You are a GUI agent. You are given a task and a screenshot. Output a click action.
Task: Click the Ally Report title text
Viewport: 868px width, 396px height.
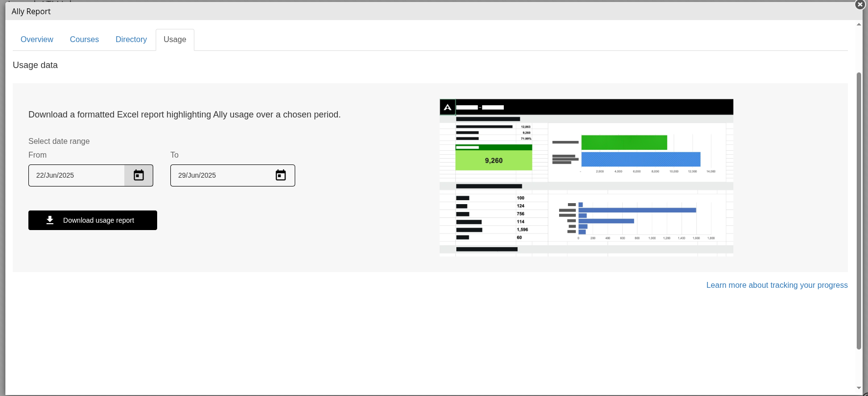pyautogui.click(x=31, y=11)
